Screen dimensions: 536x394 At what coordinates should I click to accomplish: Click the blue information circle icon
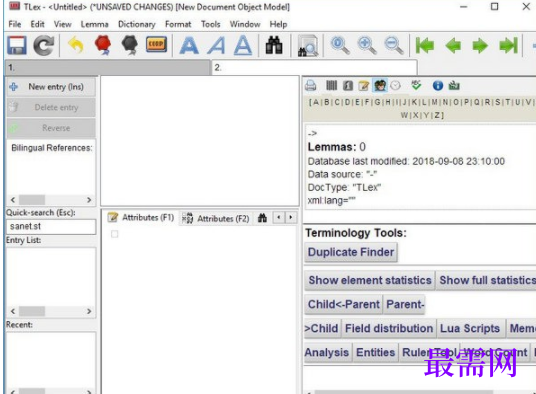tap(438, 85)
